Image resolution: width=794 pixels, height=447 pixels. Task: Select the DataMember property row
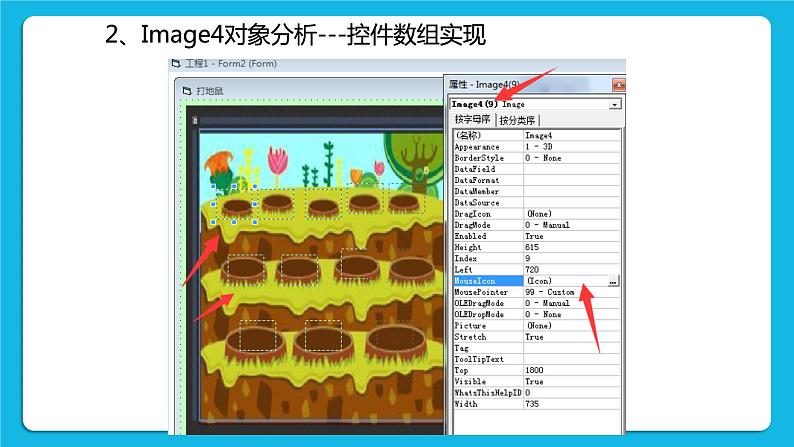(537, 191)
